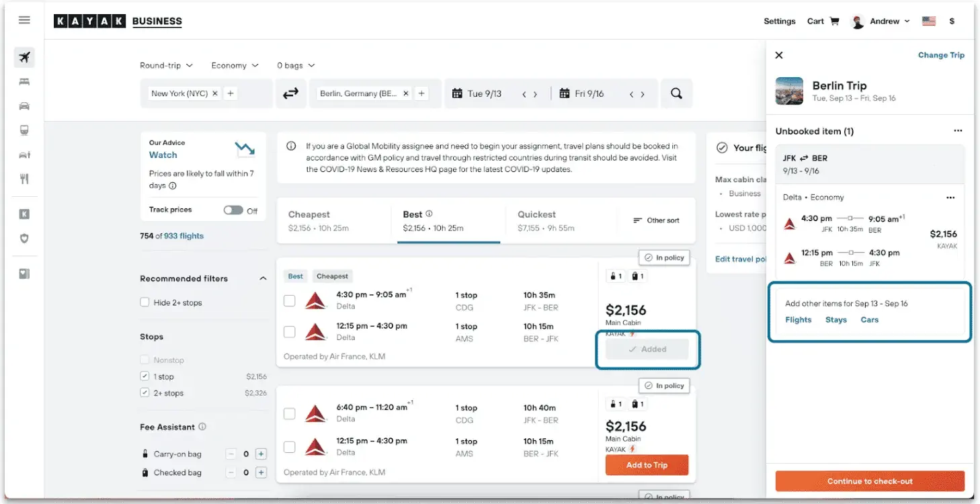Click Continue to check-out
The width and height of the screenshot is (980, 504).
point(870,481)
